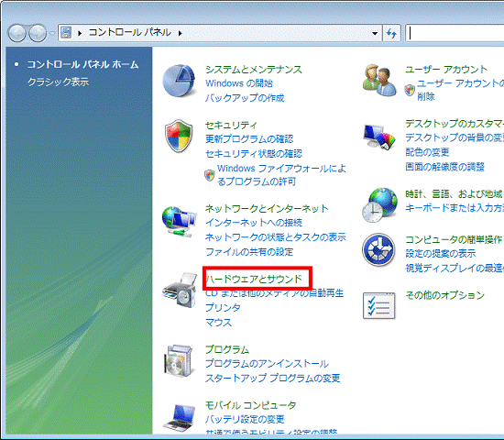The image size is (504, 440).
Task: Open その他のオプション category
Action: (444, 295)
